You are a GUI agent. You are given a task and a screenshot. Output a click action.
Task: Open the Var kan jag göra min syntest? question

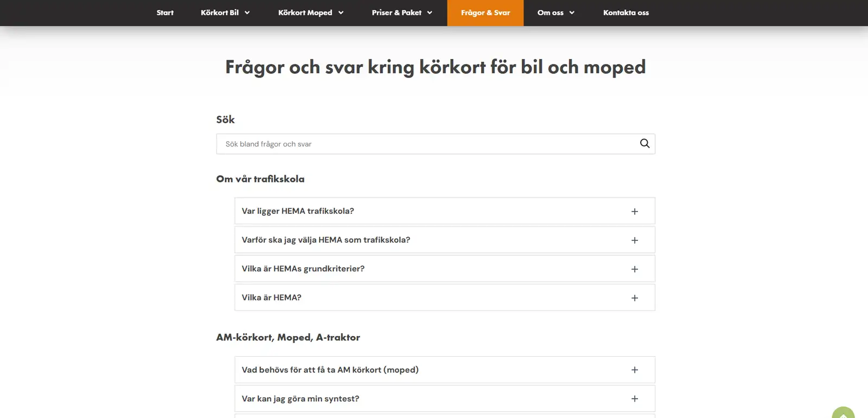tap(300, 398)
